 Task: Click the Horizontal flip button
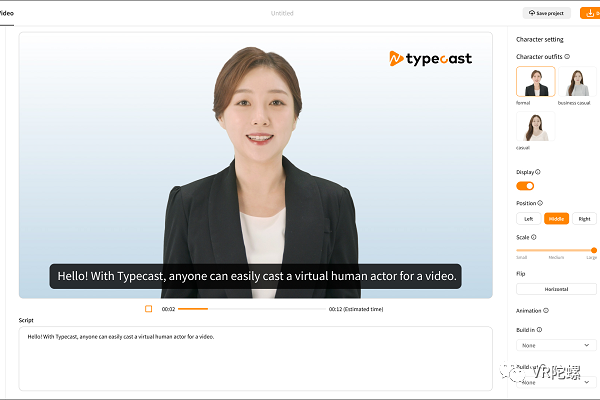[556, 289]
